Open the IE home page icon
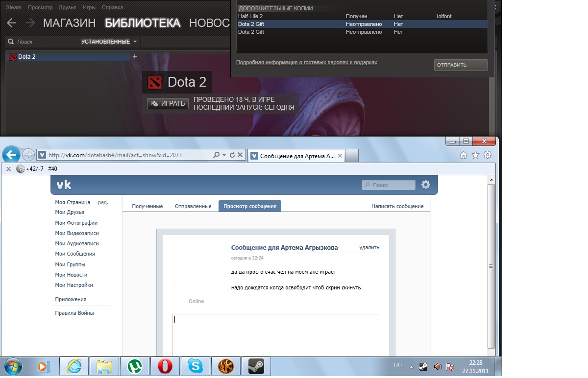 coord(464,155)
